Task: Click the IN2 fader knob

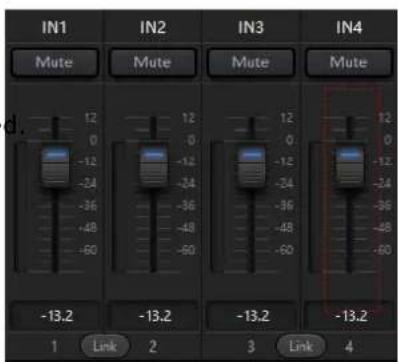Action: coord(153,166)
